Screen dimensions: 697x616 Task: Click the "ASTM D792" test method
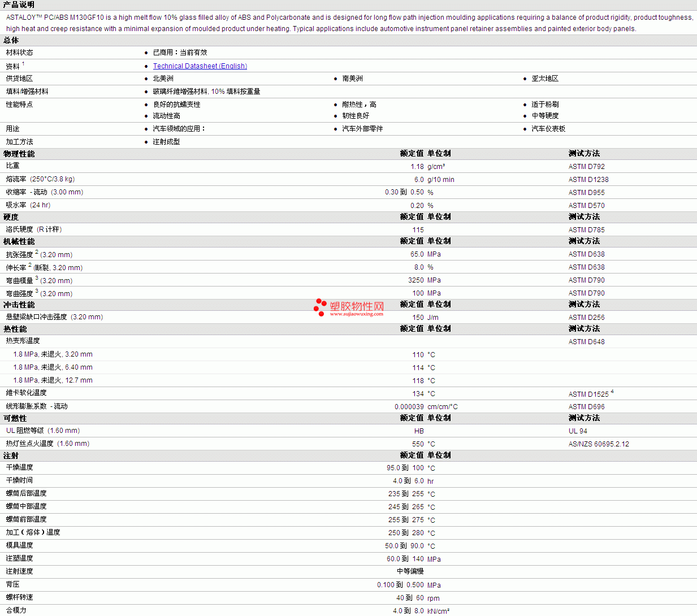pos(587,167)
